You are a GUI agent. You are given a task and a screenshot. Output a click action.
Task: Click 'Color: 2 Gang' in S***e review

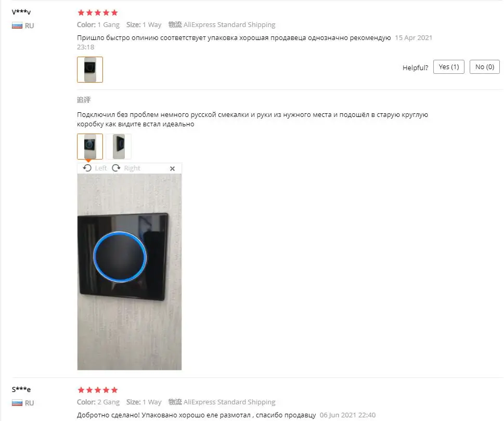pos(98,402)
